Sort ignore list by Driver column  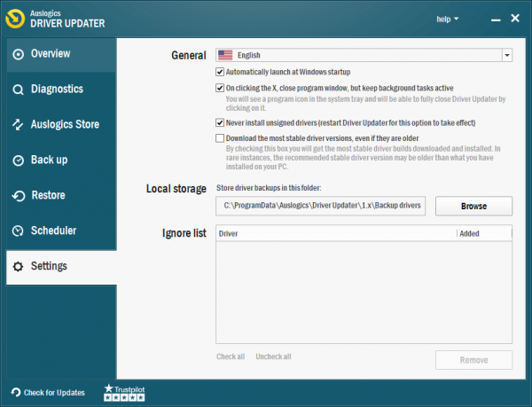pos(336,233)
